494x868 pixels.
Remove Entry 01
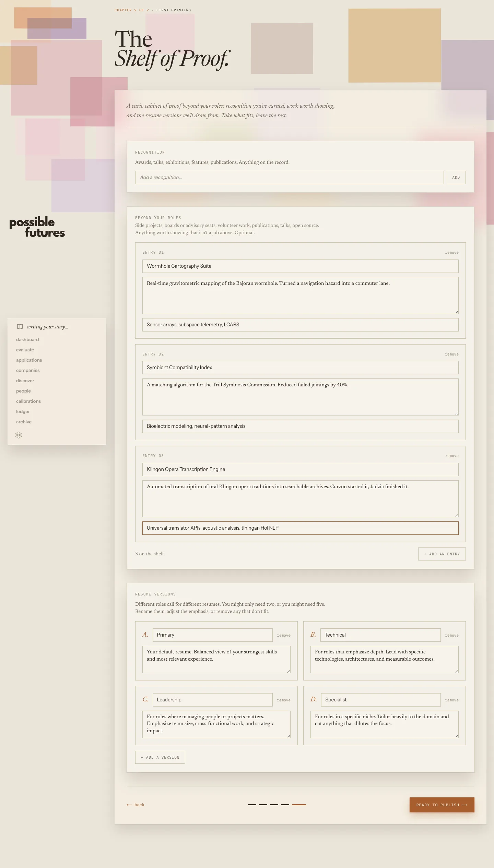(452, 253)
